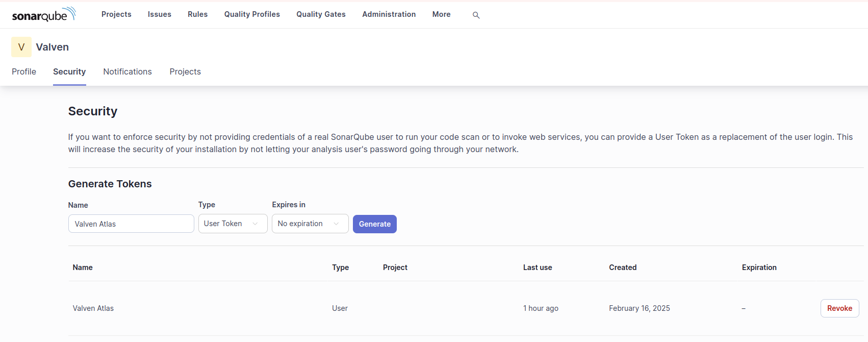Viewport: 868px width, 342px height.
Task: Click the 'February 16, 2025' created date
Action: [x=640, y=308]
